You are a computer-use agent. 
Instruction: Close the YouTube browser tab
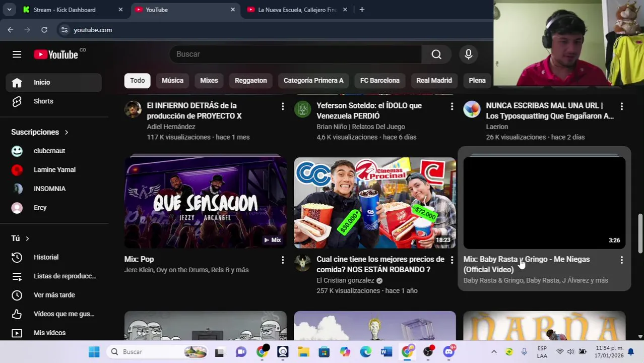pos(233,10)
